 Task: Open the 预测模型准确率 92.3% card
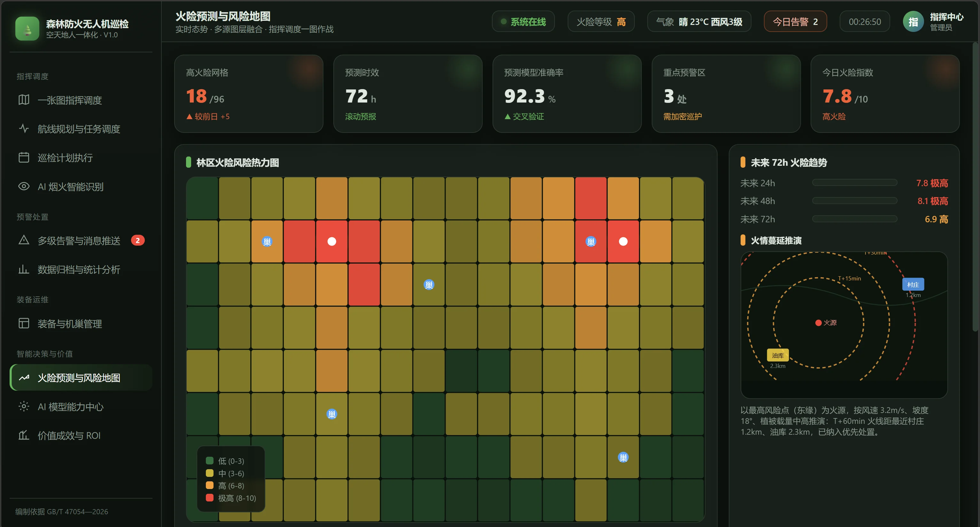567,94
